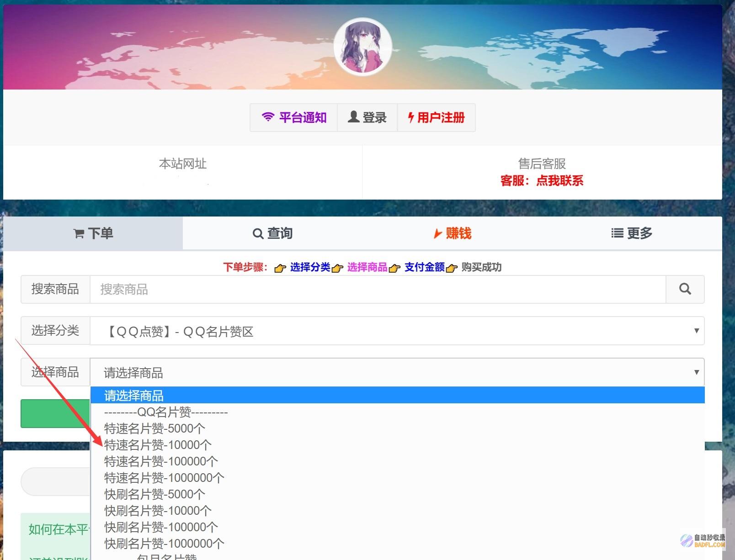
Task: Click the shopping cart icon on 下单 tab
Action: tap(79, 234)
